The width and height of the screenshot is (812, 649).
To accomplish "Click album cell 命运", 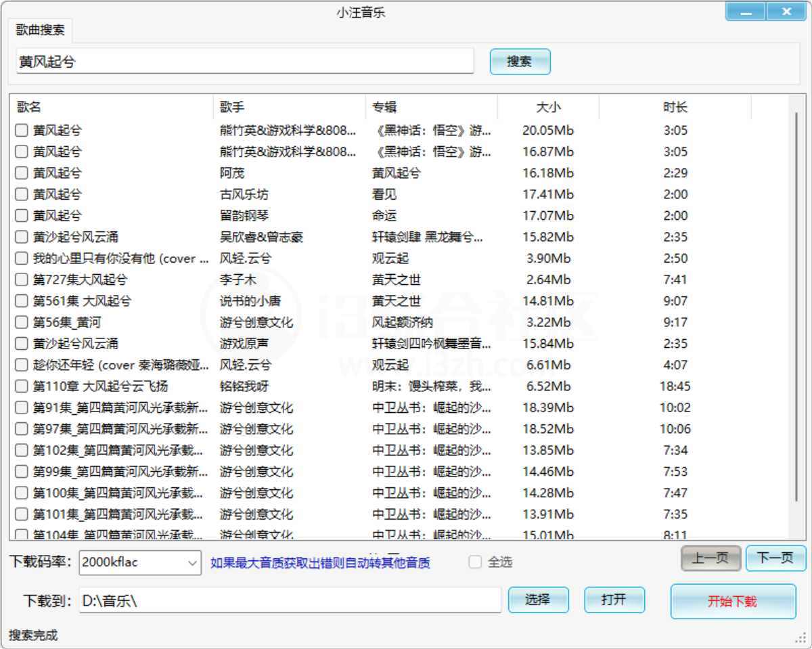I will pos(384,216).
